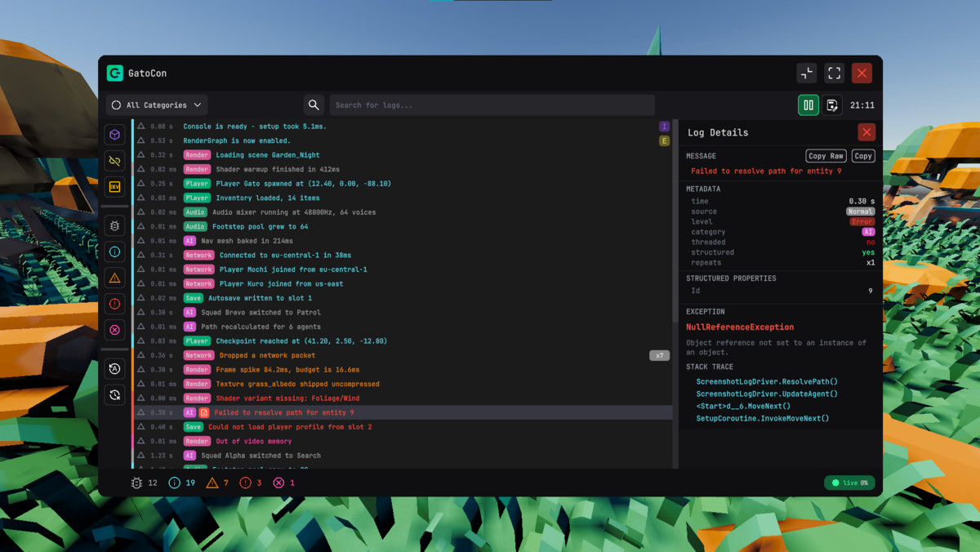The height and width of the screenshot is (552, 980).
Task: Toggle the crossed-out link icon in the sidebar
Action: point(115,160)
